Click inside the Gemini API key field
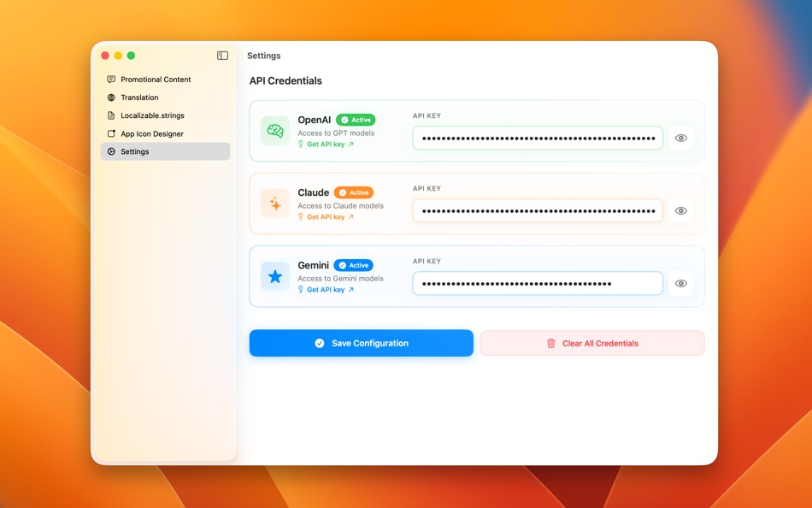This screenshot has width=812, height=508. [537, 283]
